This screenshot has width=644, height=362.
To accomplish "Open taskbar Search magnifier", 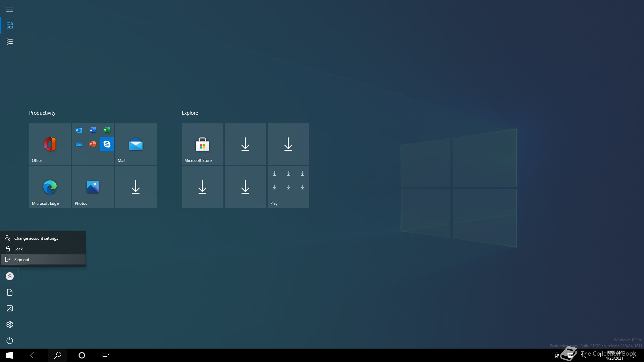I will [x=58, y=355].
